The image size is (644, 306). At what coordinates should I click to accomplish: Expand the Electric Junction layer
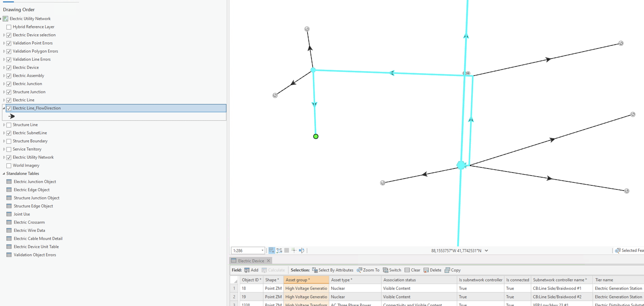4,84
